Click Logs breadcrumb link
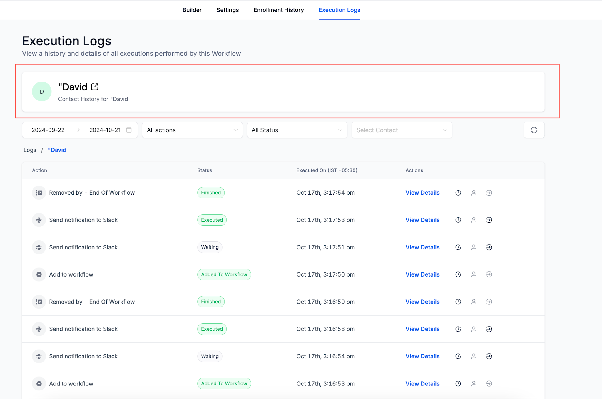The image size is (602, 399). tap(30, 150)
